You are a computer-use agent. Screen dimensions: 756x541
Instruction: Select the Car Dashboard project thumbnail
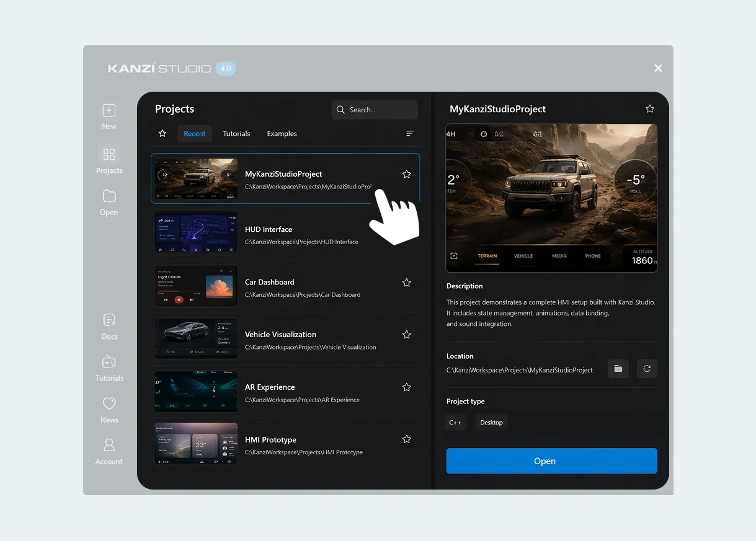pos(196,286)
